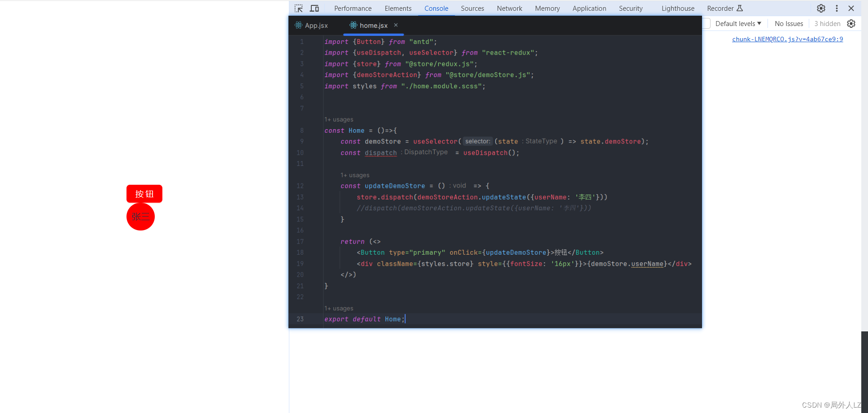Open the Lighthouse tab
The height and width of the screenshot is (413, 868).
click(678, 8)
